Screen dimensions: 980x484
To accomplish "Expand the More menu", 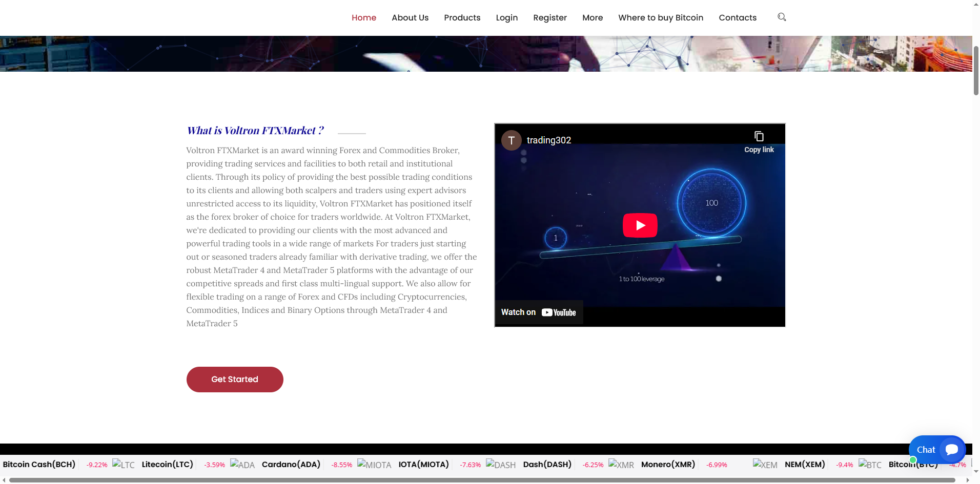I will [593, 17].
